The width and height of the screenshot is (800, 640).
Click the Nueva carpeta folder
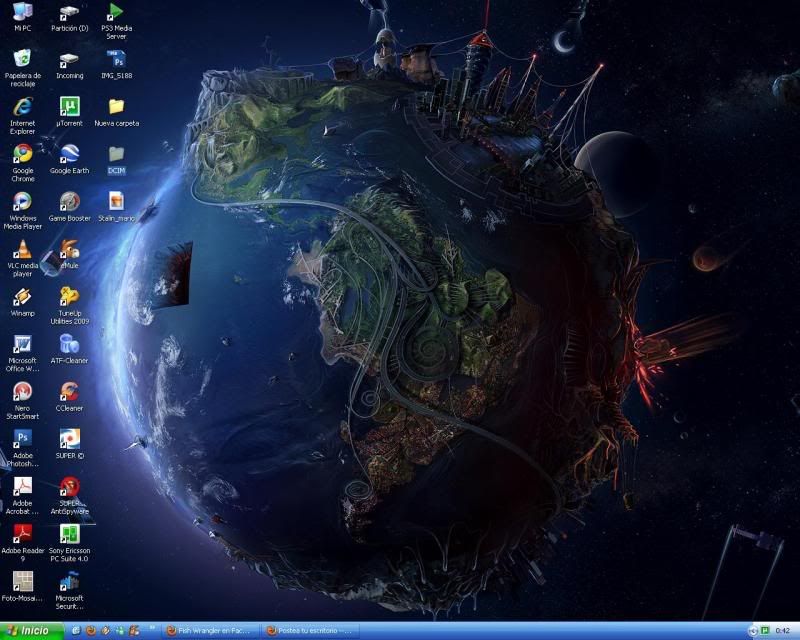tap(116, 107)
